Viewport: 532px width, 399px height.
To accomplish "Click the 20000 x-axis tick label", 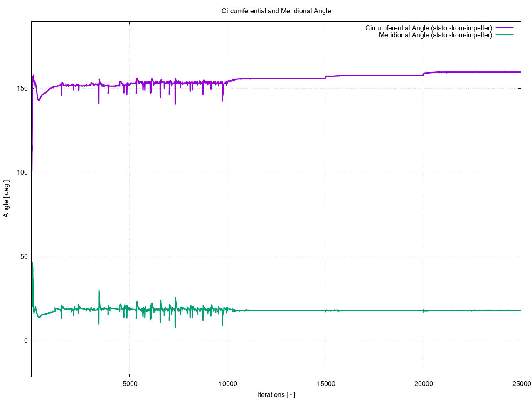I will tap(423, 384).
